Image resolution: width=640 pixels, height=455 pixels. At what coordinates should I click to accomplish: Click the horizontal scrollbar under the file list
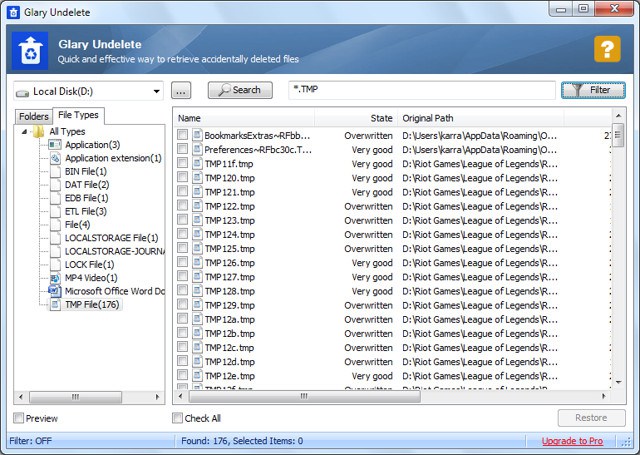(x=392, y=396)
